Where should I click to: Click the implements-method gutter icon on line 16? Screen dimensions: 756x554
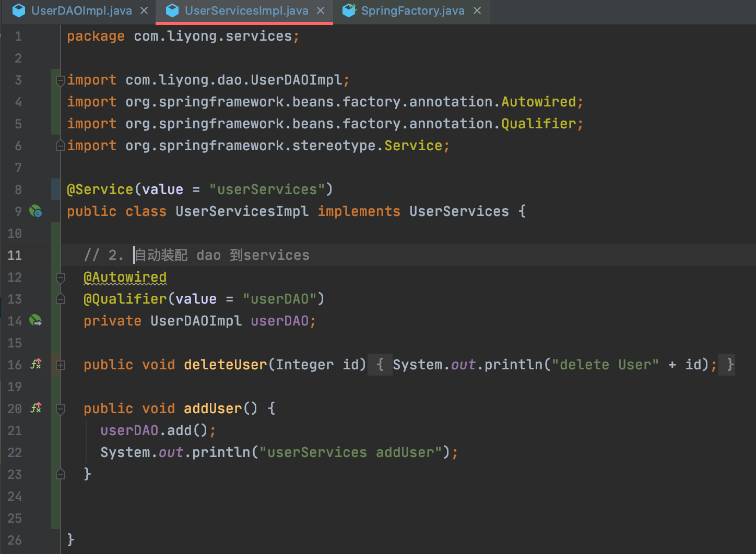click(36, 364)
